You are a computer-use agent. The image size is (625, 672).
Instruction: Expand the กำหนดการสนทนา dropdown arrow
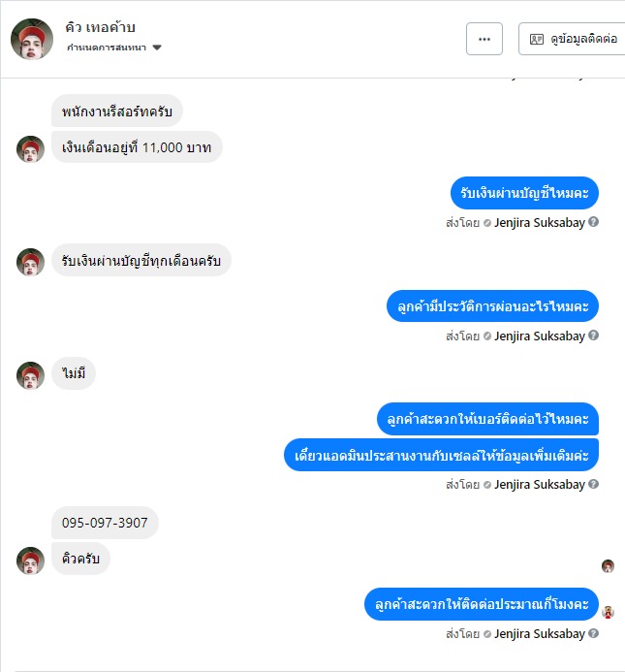click(157, 48)
